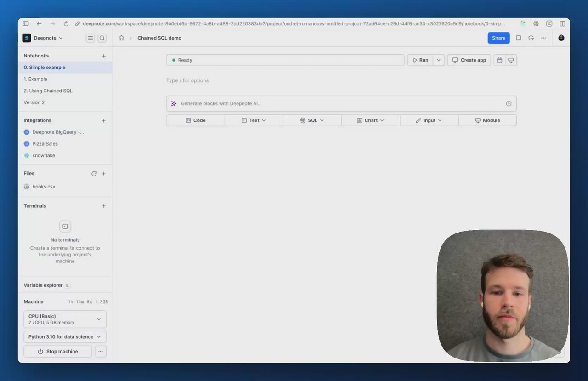Screen dimensions: 588x381
Task: Open the Python 3.10 environment dropdown
Action: (65, 337)
